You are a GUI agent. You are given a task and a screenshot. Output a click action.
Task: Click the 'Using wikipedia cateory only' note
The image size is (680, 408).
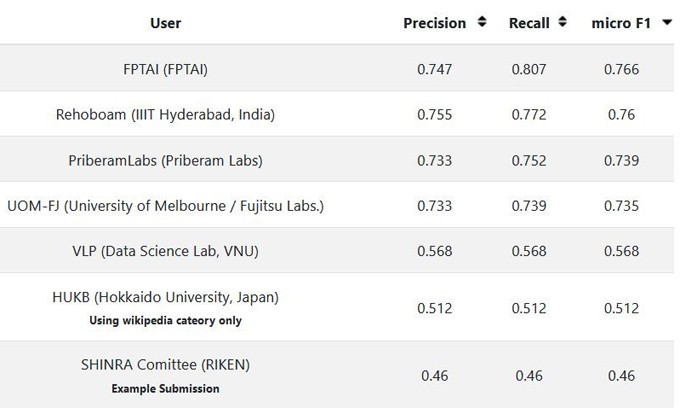click(166, 320)
